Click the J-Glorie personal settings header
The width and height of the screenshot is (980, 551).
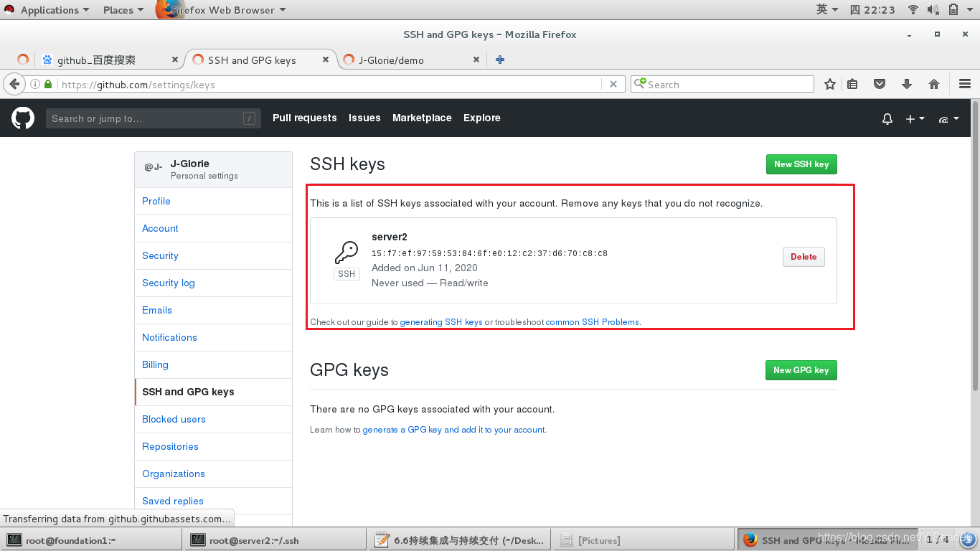213,169
